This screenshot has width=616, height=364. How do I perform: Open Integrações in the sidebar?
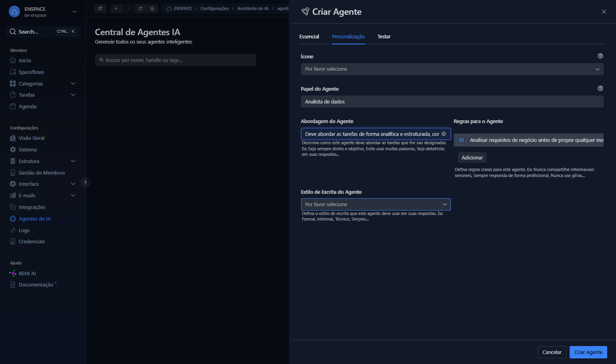32,207
